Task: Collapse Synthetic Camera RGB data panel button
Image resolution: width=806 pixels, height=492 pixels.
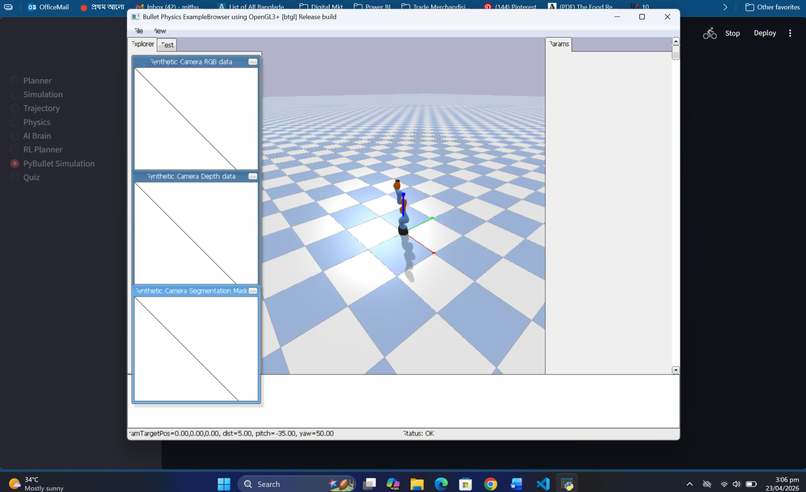Action: pos(252,62)
